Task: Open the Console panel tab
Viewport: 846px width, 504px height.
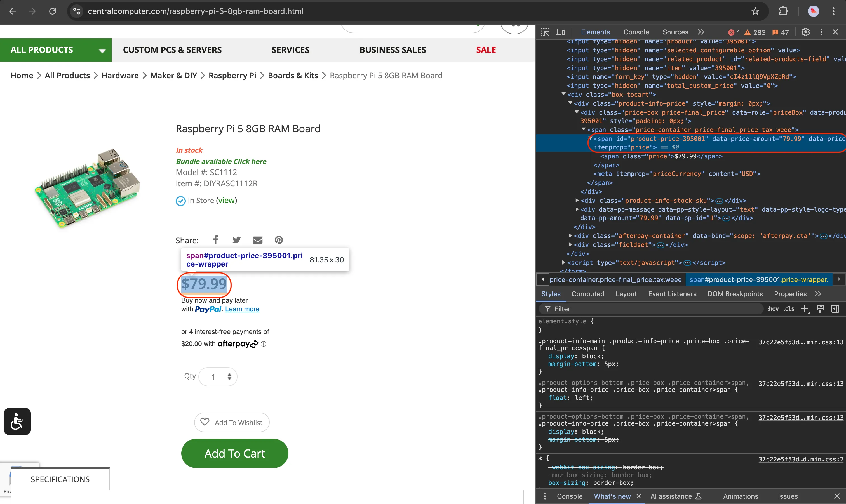Action: click(x=636, y=32)
